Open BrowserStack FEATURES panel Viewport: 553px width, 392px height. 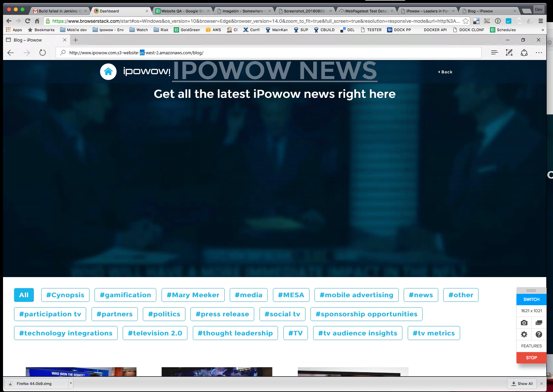(531, 346)
